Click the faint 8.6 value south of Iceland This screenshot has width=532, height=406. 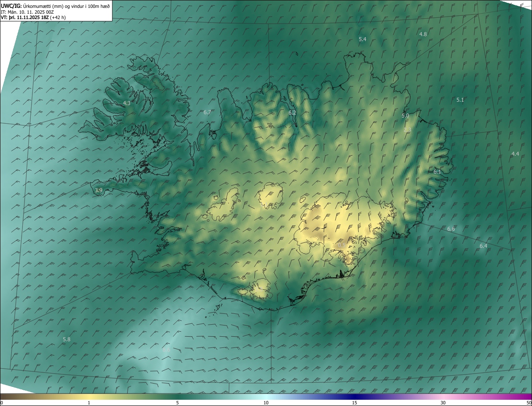[x=166, y=350]
